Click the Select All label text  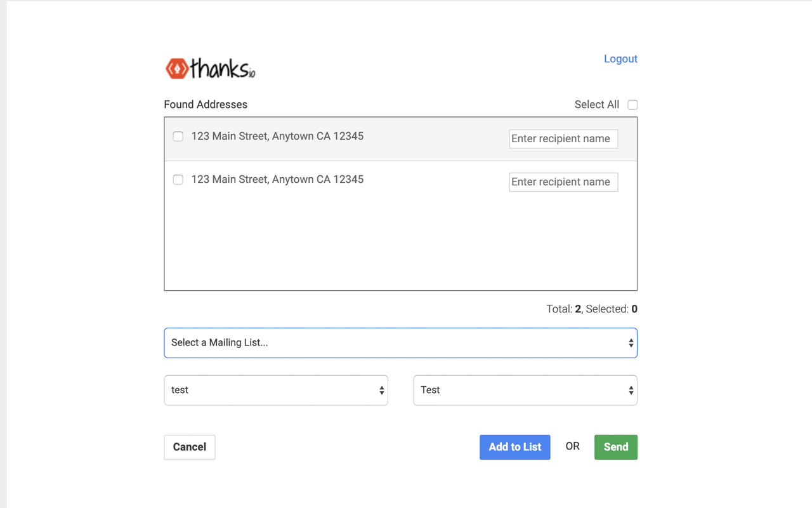(x=596, y=105)
